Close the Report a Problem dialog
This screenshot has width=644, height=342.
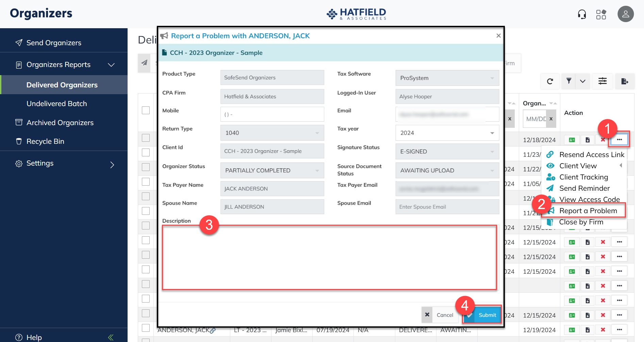pos(498,36)
